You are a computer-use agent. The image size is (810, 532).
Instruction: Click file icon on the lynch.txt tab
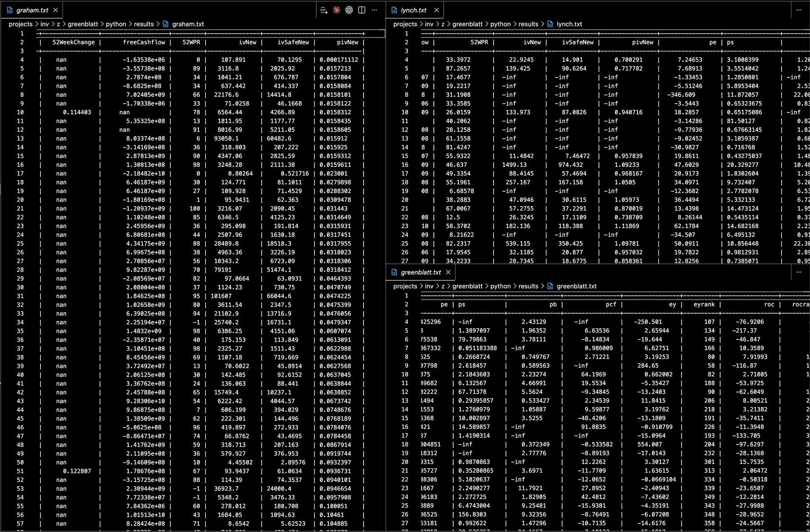(x=394, y=10)
